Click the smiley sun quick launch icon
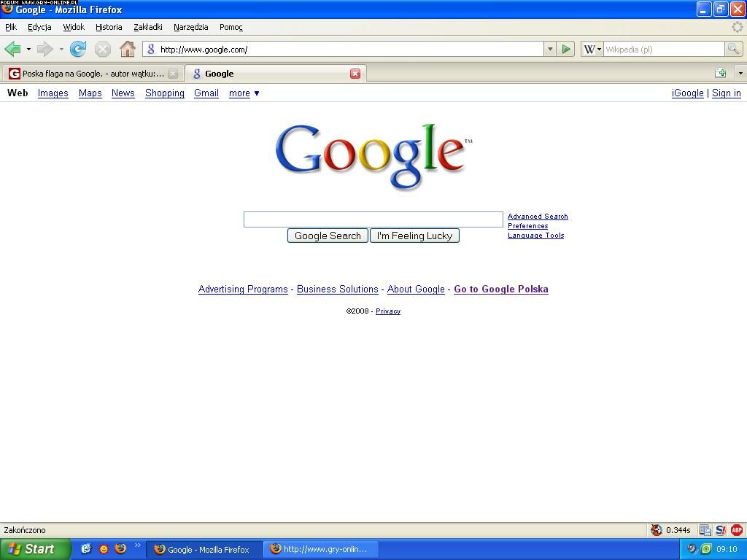747x560 pixels. click(104, 549)
